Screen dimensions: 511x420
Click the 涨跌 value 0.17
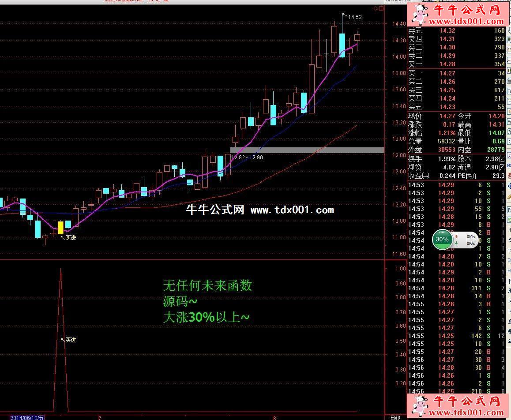click(x=449, y=124)
